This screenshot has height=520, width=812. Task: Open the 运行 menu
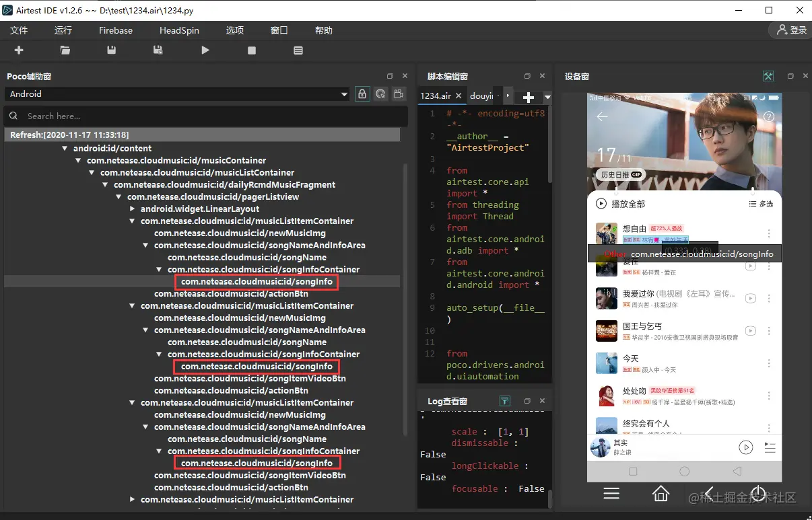(x=63, y=30)
